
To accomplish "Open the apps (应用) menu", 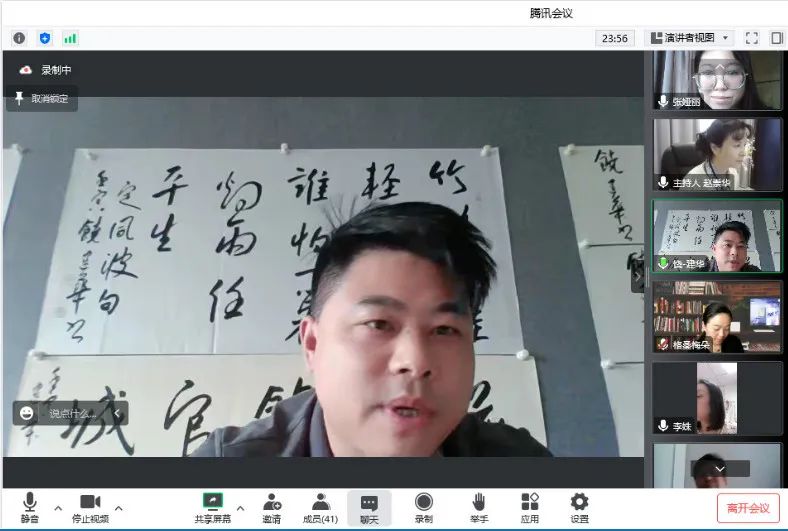I will [530, 507].
